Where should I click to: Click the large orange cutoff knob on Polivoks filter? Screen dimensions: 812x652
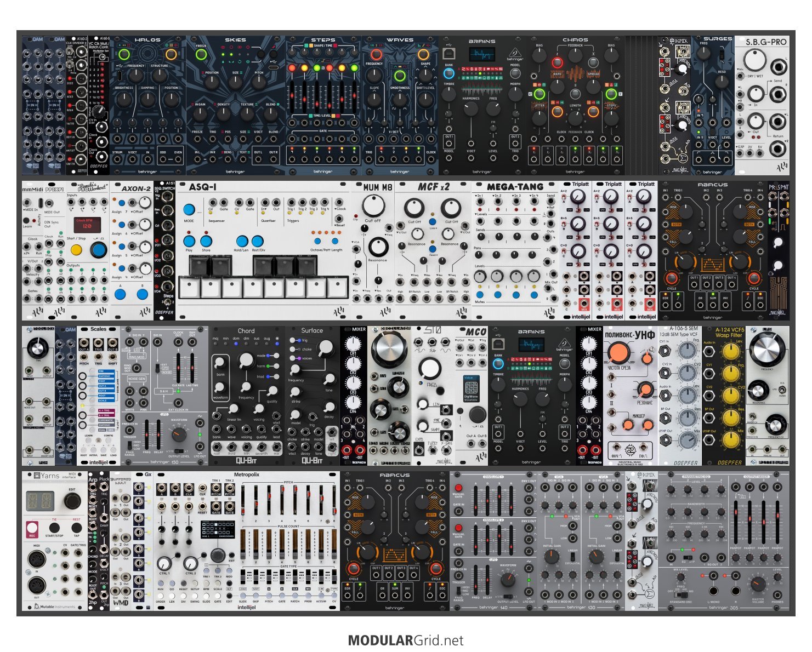click(x=618, y=352)
